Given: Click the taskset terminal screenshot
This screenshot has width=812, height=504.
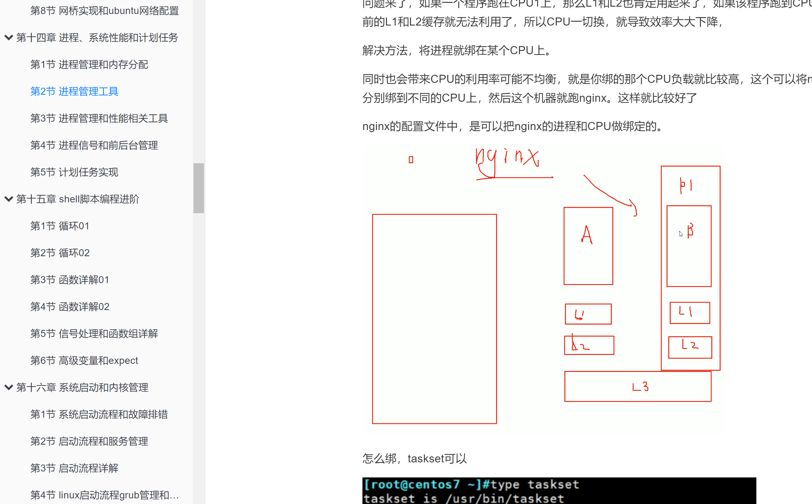Looking at the screenshot, I should click(560, 491).
